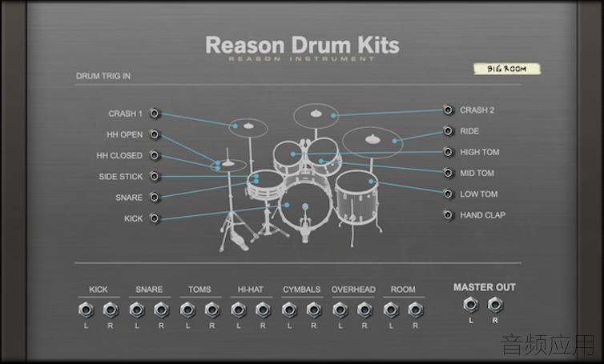
Task: Click the OVERHEAD right output jack
Action: point(364,310)
